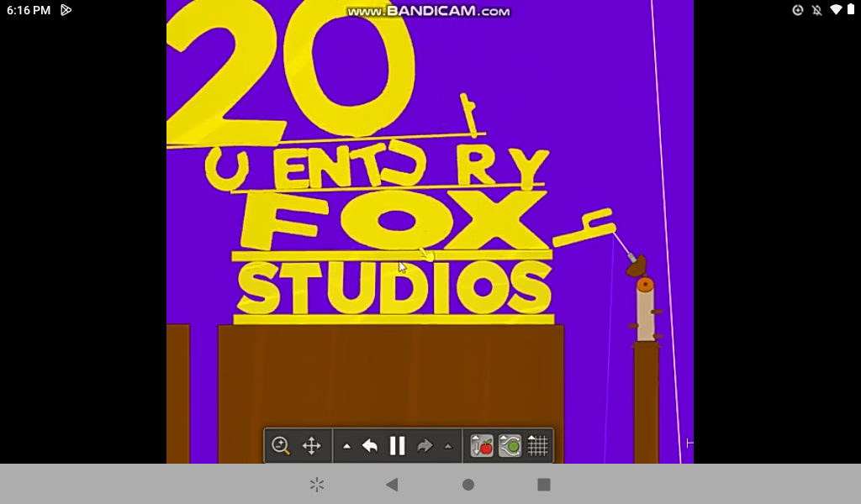Open the Play Store status notification
This screenshot has width=861, height=504.
pos(66,10)
